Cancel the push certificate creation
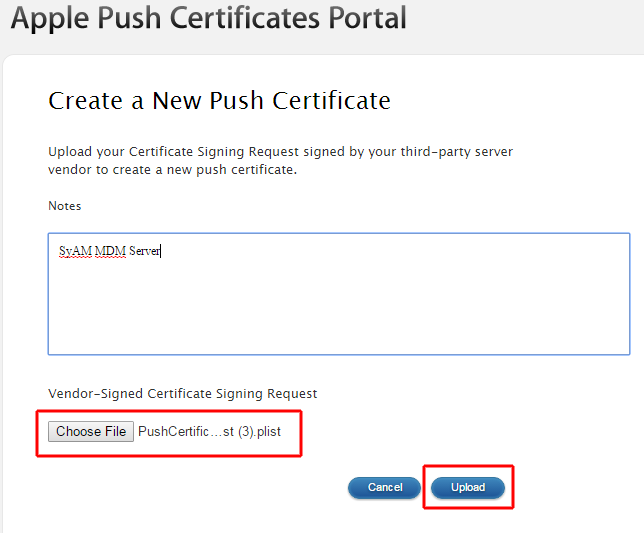 click(385, 488)
